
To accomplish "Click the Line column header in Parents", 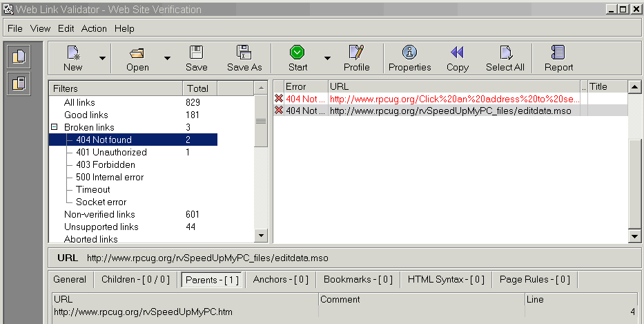I will coord(580,299).
